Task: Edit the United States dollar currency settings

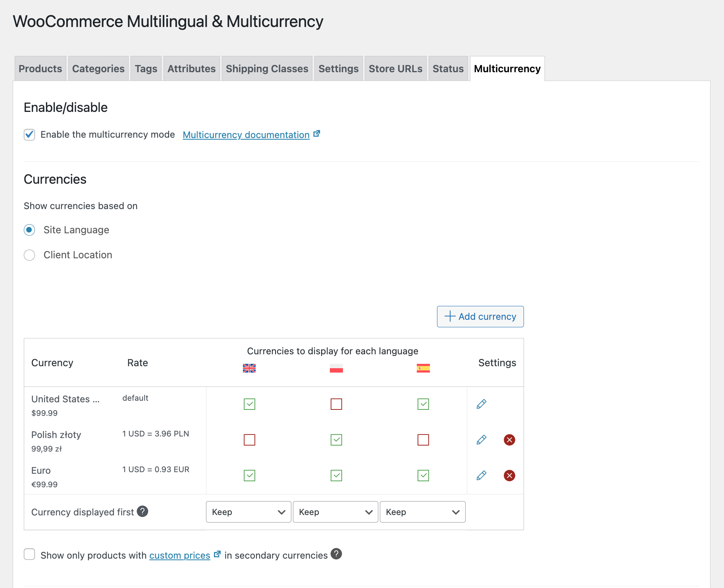Action: click(x=481, y=404)
